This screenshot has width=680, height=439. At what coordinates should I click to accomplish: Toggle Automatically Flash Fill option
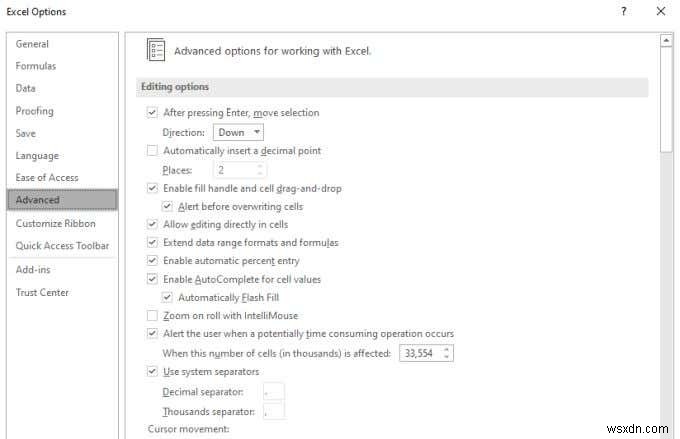[167, 298]
